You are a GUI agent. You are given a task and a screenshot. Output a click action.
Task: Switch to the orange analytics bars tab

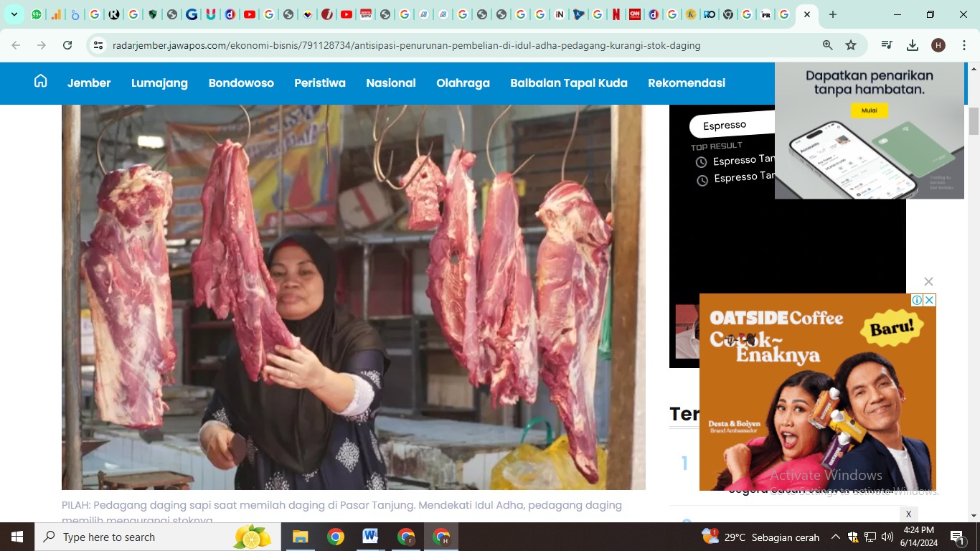pos(56,14)
